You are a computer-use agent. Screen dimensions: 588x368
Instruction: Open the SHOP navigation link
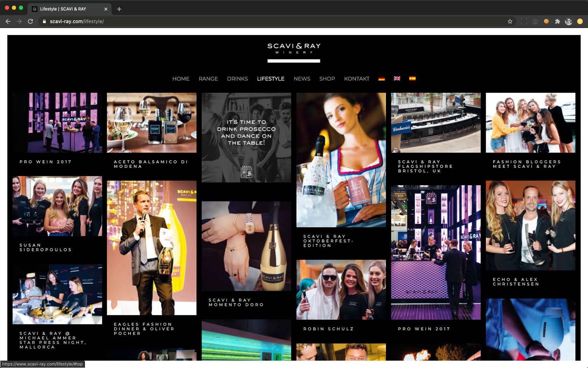[327, 79]
